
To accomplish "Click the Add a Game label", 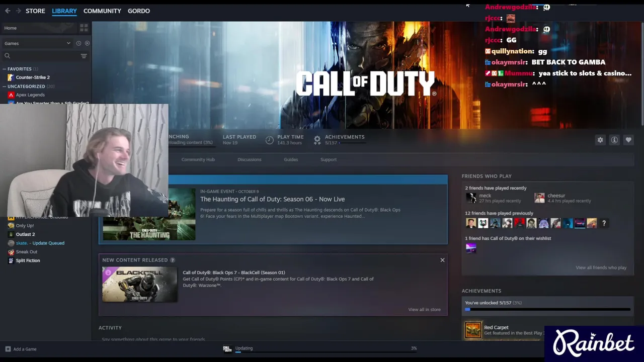I will click(25, 349).
